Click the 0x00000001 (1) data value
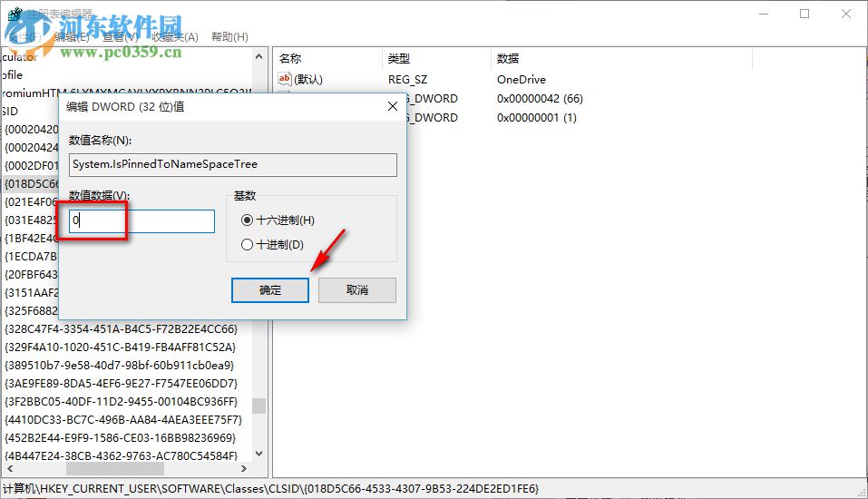Viewport: 868px width, 499px height. (x=536, y=117)
